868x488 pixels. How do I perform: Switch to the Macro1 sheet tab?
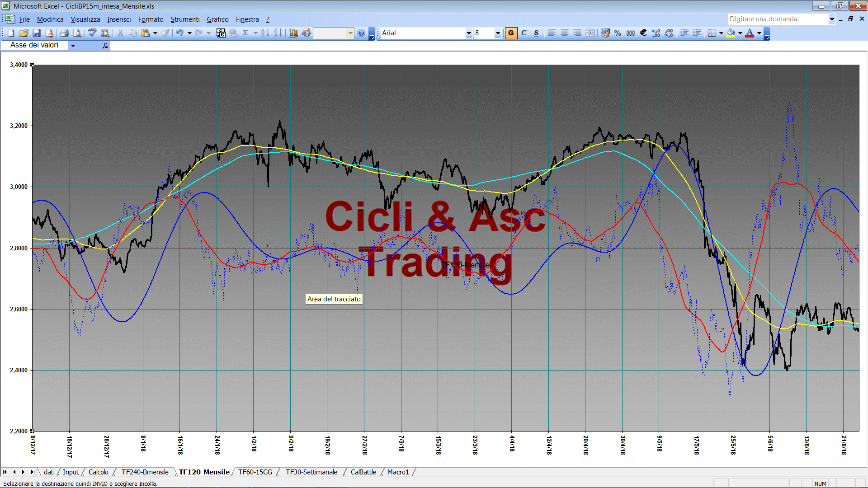(x=398, y=472)
